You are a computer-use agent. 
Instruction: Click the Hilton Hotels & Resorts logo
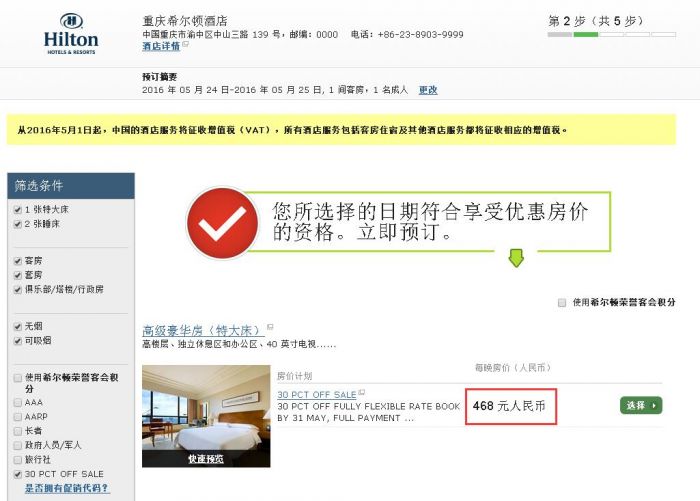coord(71,34)
